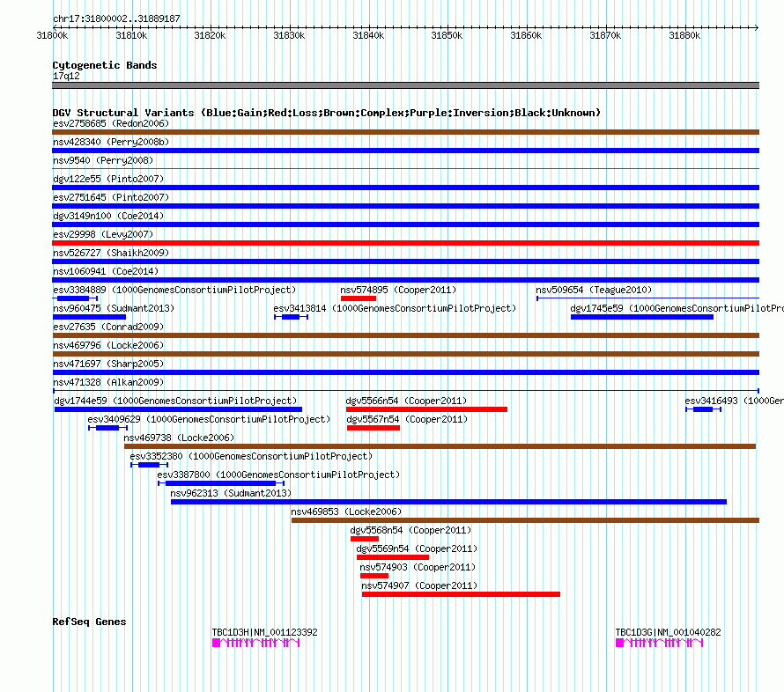Image resolution: width=784 pixels, height=692 pixels.
Task: Click esv3416493 variant label
Action: click(x=734, y=401)
